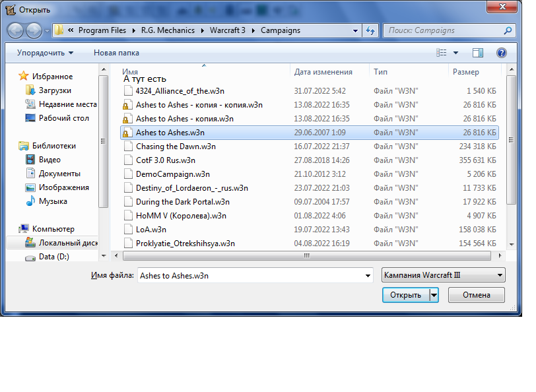Image resolution: width=536 pixels, height=392 pixels.
Task: Open recent locations dropdown next to Forward
Action: (47, 31)
